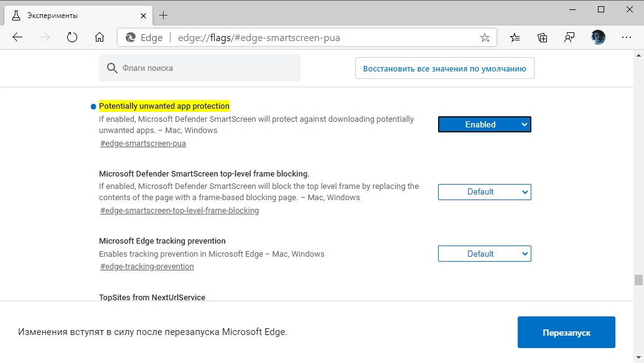Open the Send feedback smiley icon
This screenshot has height=363, width=644.
[x=569, y=37]
